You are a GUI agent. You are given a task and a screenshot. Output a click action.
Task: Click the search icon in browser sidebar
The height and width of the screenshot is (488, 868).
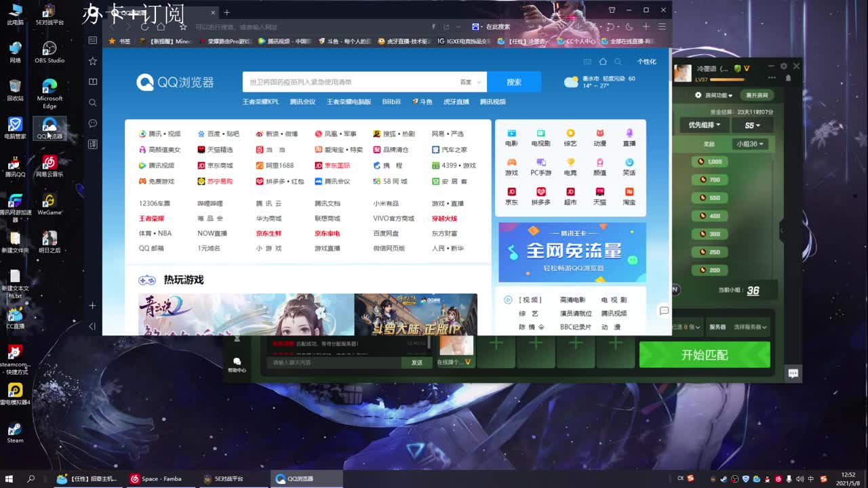pyautogui.click(x=93, y=103)
